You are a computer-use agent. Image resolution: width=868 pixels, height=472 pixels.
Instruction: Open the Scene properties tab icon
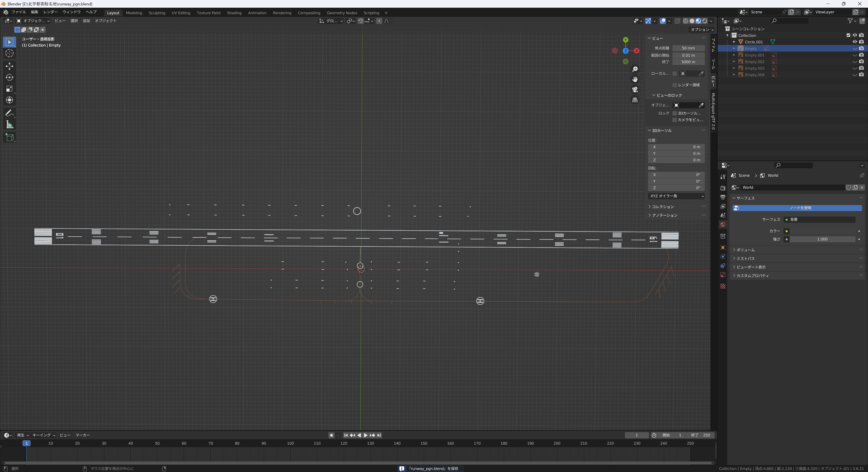(723, 215)
